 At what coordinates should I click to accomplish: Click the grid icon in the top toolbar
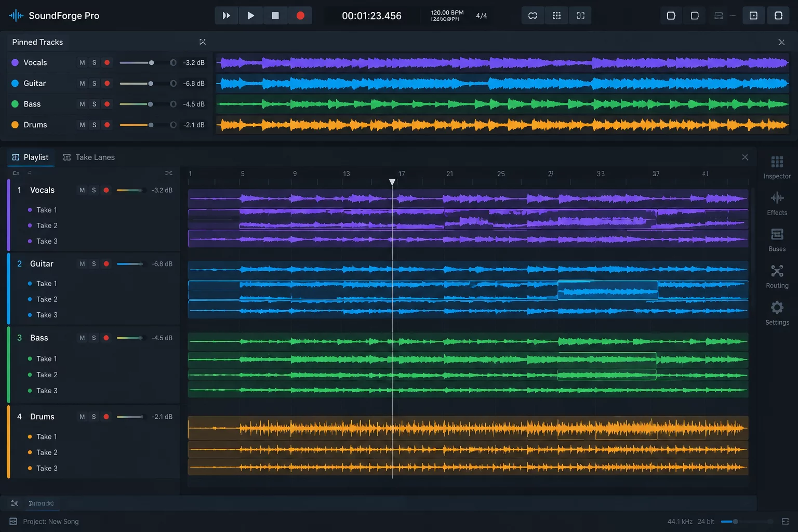click(556, 16)
